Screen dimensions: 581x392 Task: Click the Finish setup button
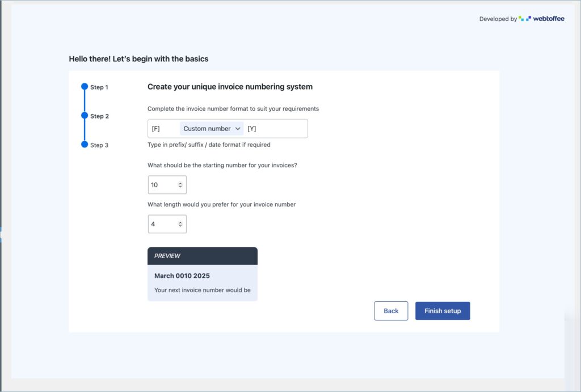pos(443,311)
